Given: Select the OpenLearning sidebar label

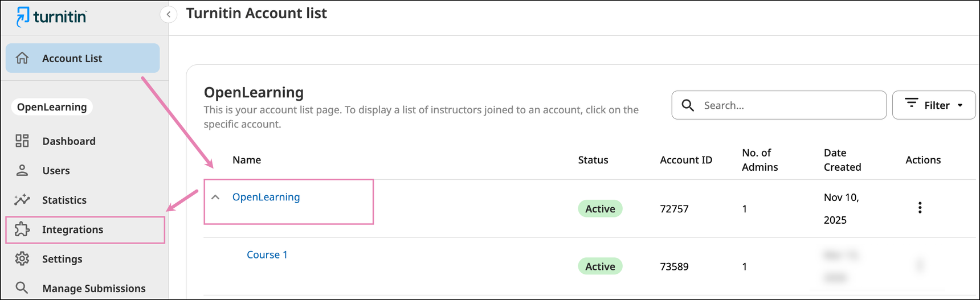Looking at the screenshot, I should [x=52, y=107].
